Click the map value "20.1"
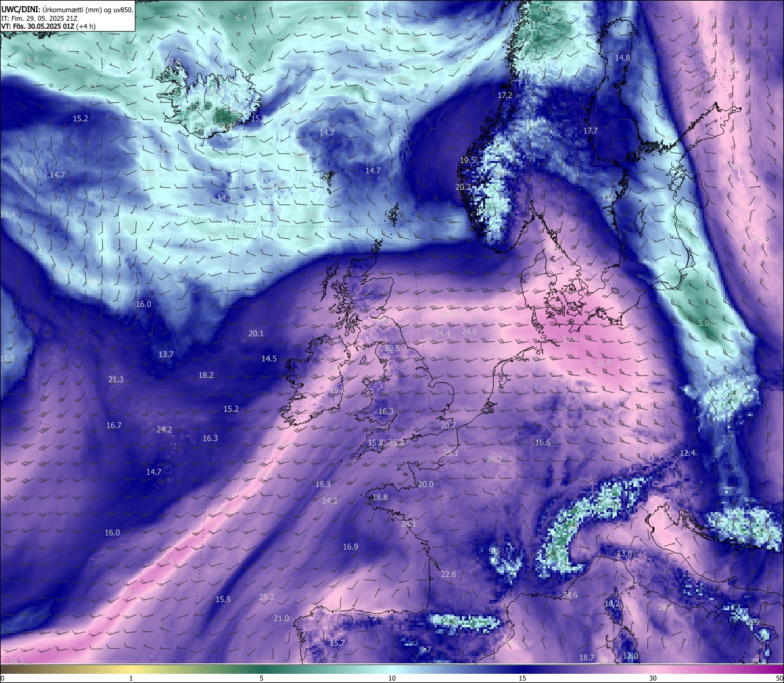The width and height of the screenshot is (784, 683). coord(256,333)
